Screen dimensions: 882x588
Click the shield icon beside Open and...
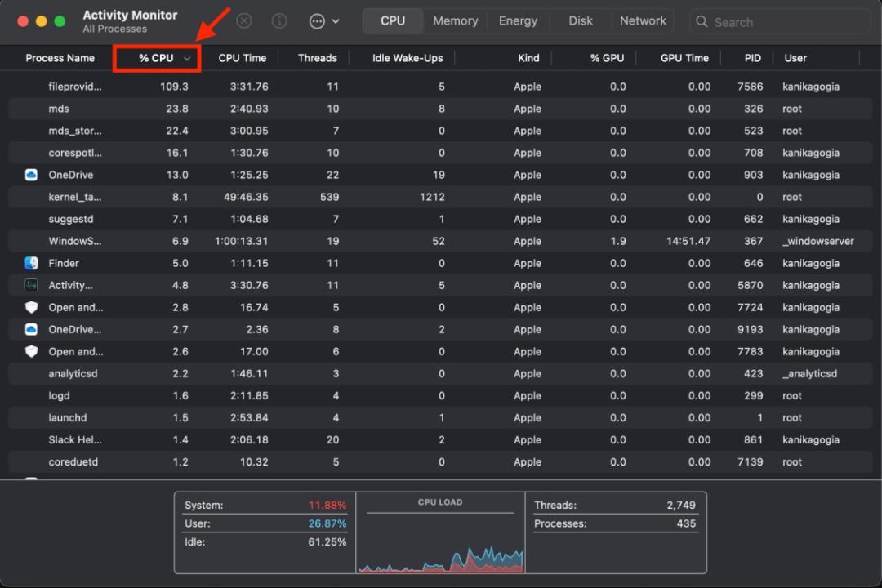click(32, 307)
